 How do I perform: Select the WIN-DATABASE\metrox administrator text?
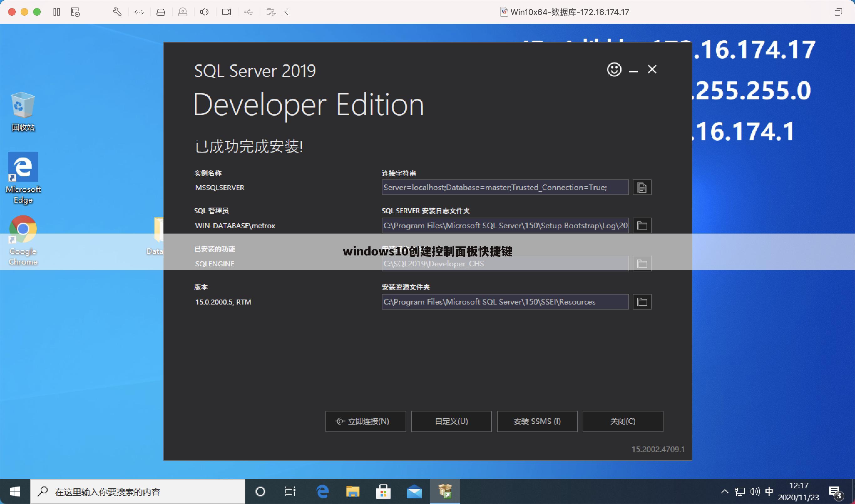pyautogui.click(x=235, y=226)
